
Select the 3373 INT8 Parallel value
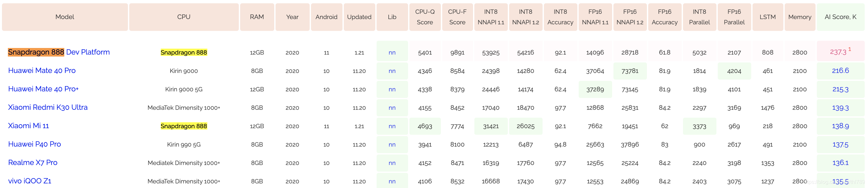coord(699,126)
